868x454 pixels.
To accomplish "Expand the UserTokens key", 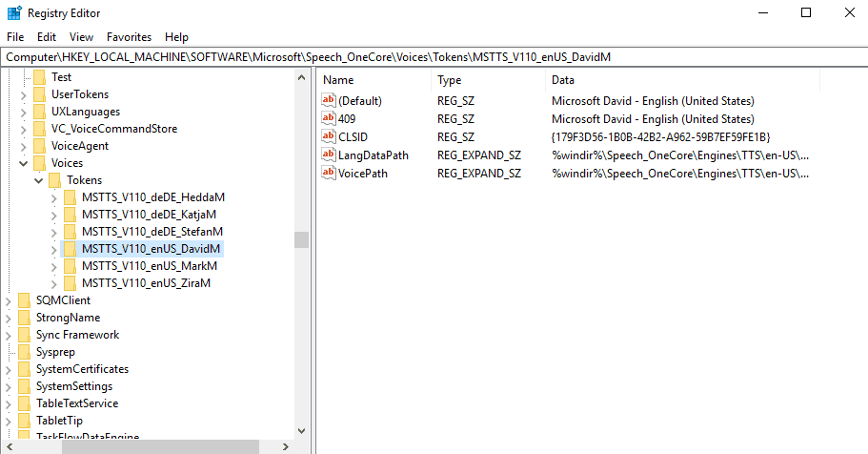I will point(23,95).
